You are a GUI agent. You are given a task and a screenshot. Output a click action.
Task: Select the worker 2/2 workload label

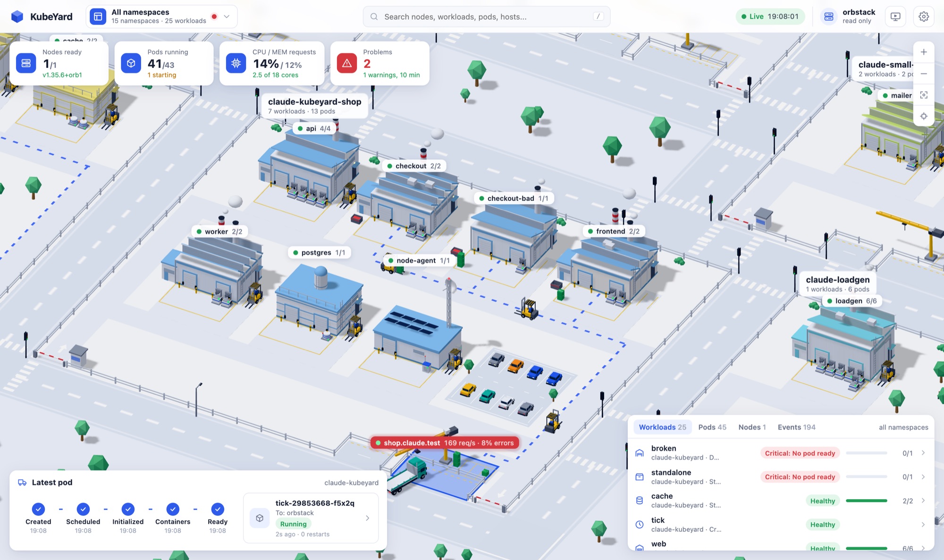219,232
